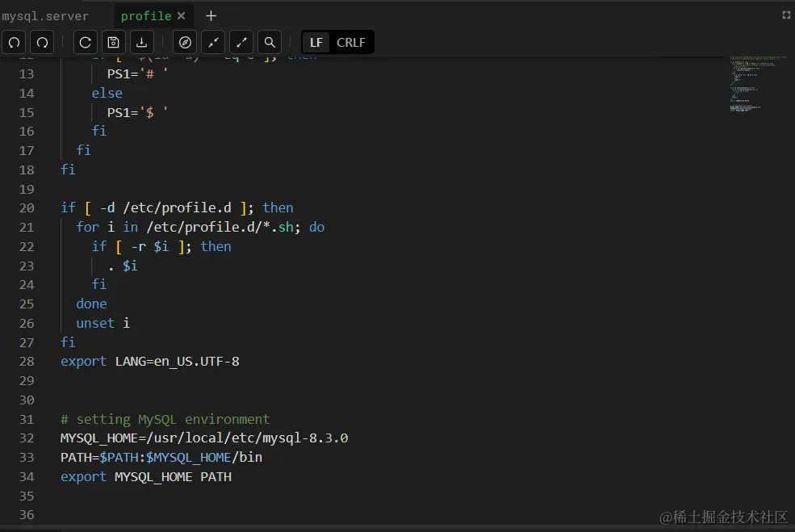This screenshot has width=795, height=532.
Task: Click the line PS1='# '
Action: point(137,73)
